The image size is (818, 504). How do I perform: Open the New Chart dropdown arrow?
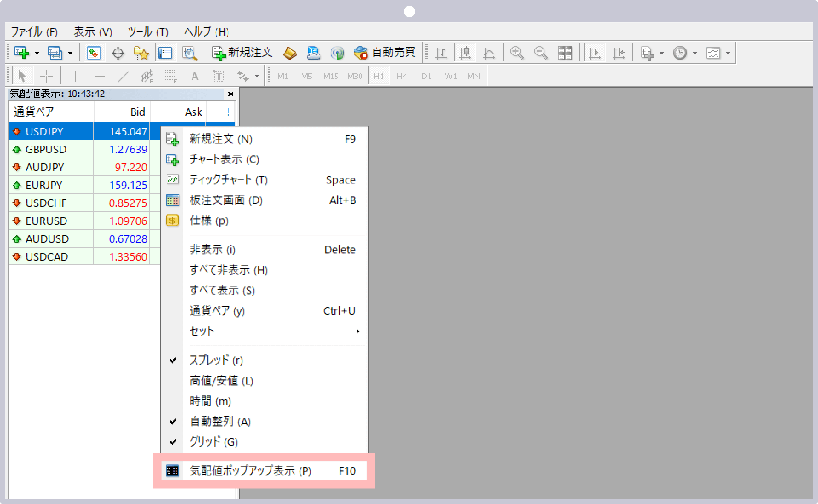click(x=37, y=53)
